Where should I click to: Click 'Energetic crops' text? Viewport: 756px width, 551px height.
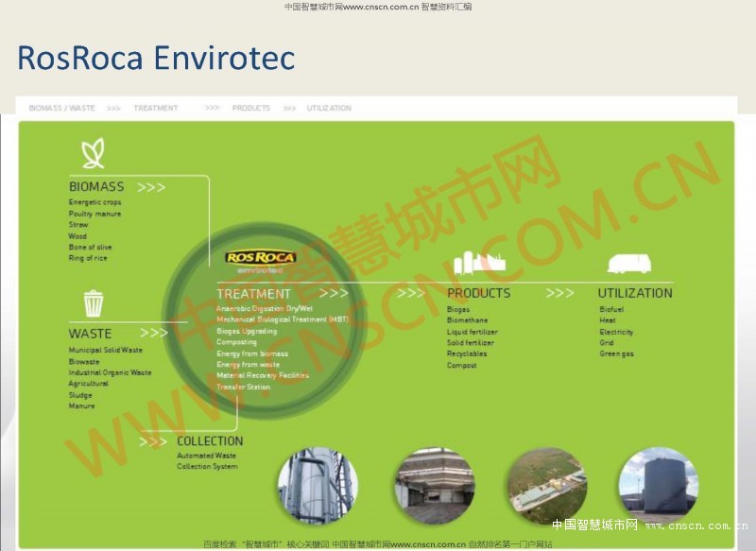(95, 202)
